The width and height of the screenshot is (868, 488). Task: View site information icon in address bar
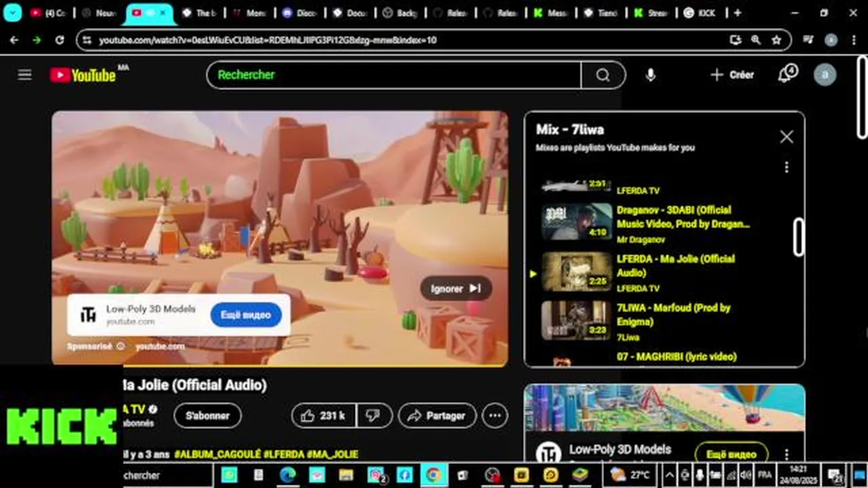click(x=87, y=40)
